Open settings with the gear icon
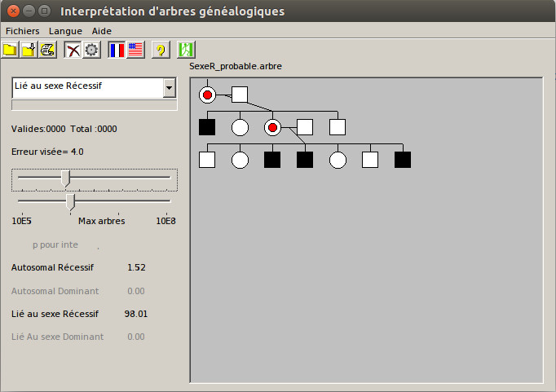 pyautogui.click(x=91, y=50)
